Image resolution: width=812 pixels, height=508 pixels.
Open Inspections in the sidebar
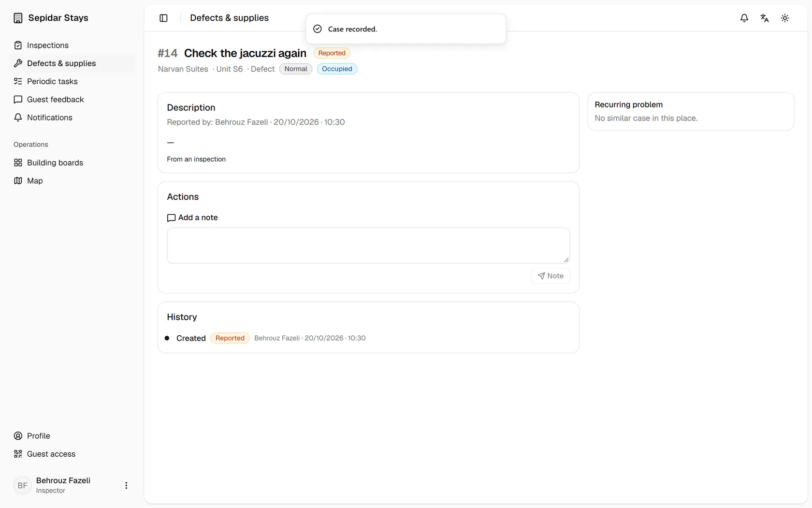coord(72,45)
